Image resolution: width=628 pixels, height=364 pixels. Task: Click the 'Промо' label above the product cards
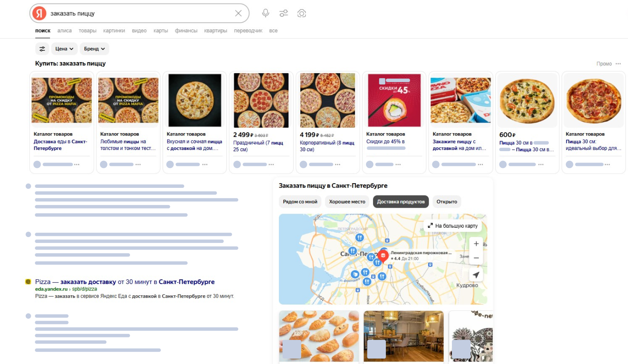(x=604, y=64)
